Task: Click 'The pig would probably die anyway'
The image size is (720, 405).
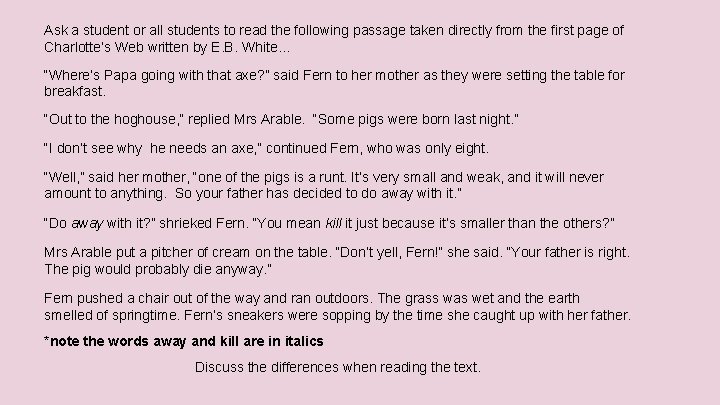Action: pyautogui.click(x=158, y=269)
